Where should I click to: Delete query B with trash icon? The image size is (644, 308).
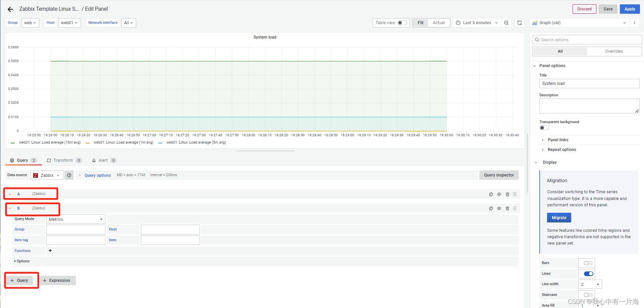click(x=507, y=208)
